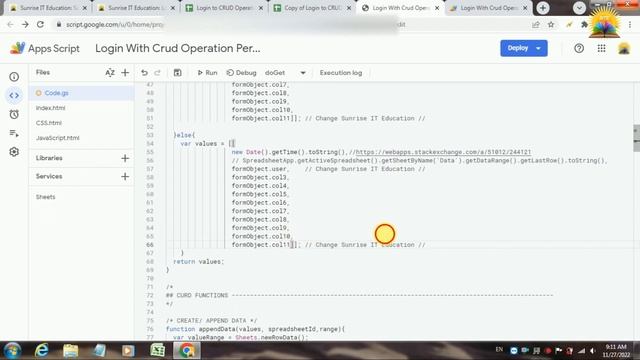This screenshot has height=360, width=640.
Task: Open Internet Explorer from taskbar
Action: [x=41, y=350]
